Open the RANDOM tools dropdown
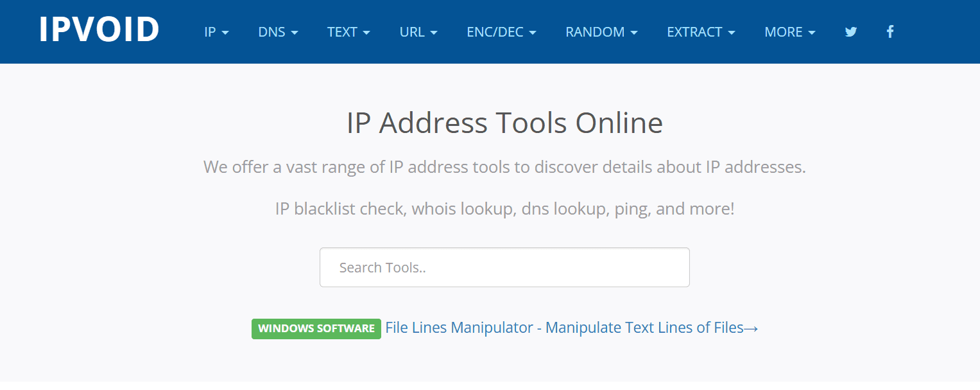This screenshot has width=980, height=390. coord(601,31)
